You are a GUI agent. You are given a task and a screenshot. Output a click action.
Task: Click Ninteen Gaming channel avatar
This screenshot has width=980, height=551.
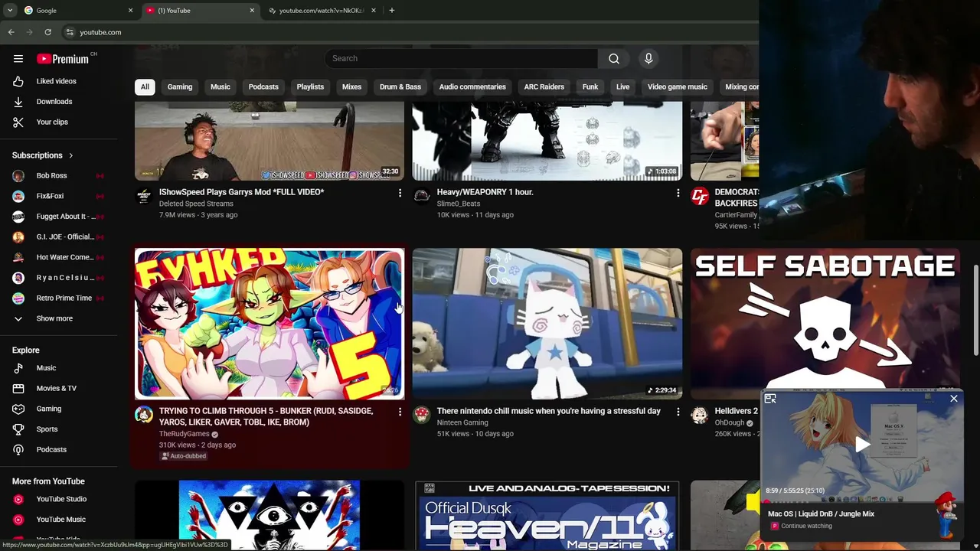pos(422,415)
